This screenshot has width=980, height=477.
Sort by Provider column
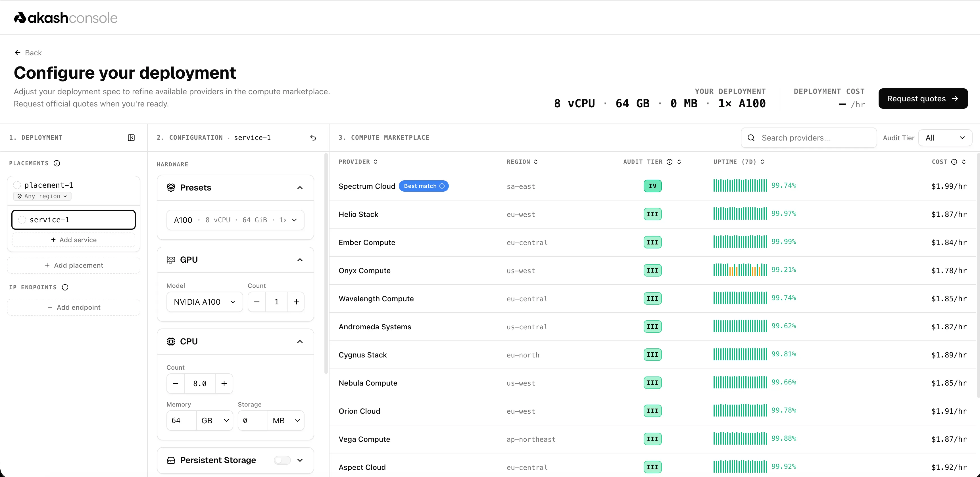(358, 162)
